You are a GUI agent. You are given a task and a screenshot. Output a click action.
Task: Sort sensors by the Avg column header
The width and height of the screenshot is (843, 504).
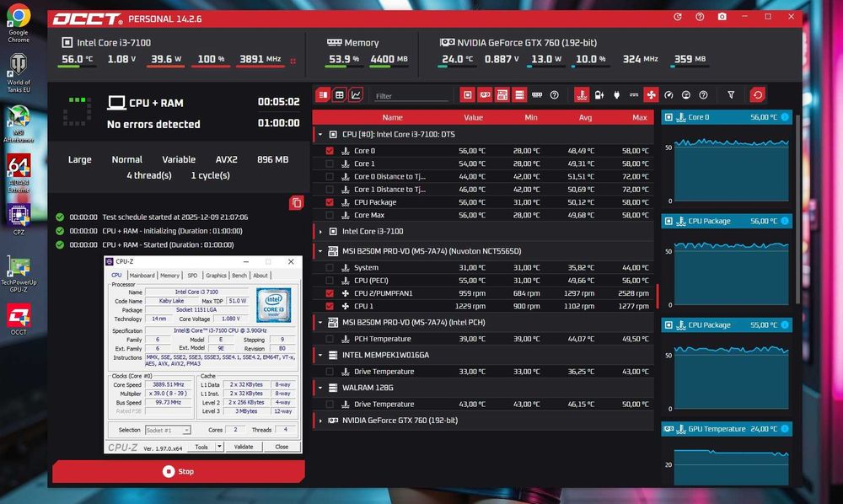pos(585,117)
